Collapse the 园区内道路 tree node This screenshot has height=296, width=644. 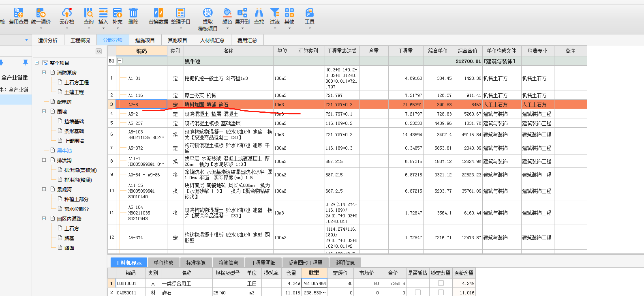coord(44,219)
